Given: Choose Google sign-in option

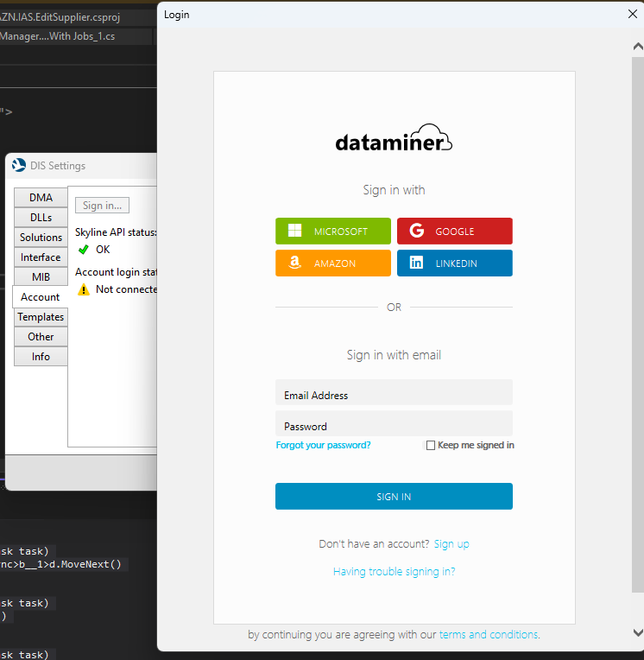Looking at the screenshot, I should [454, 231].
